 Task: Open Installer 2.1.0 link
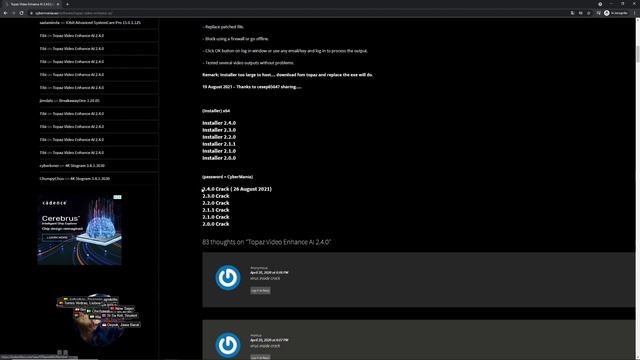(x=219, y=151)
